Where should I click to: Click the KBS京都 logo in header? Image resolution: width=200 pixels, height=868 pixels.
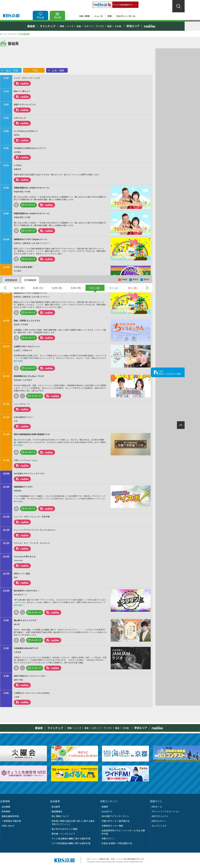coord(11,16)
